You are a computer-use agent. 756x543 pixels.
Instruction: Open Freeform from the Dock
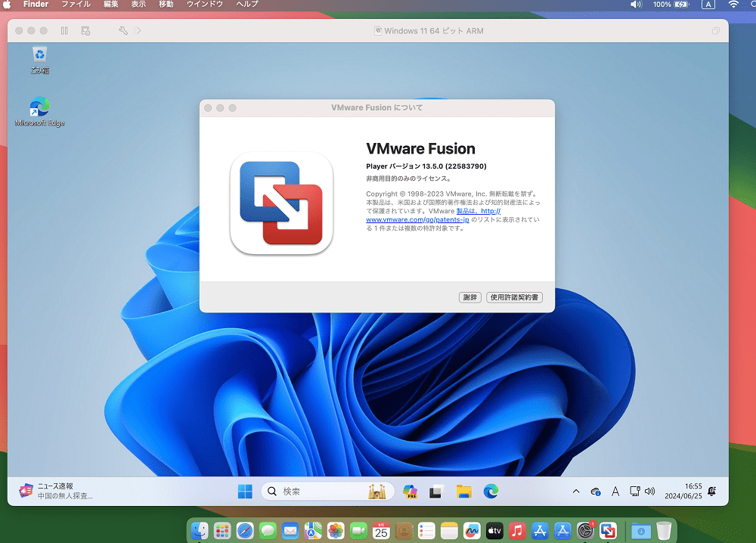(472, 532)
